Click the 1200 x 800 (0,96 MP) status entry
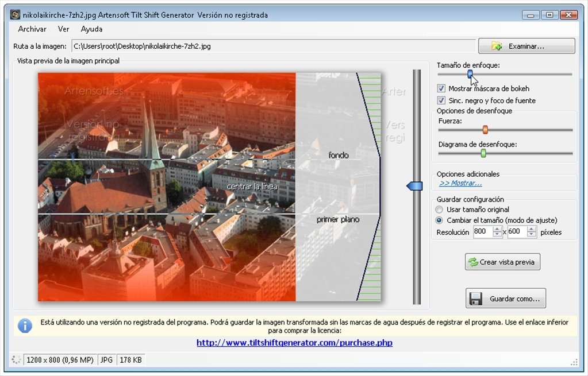The height and width of the screenshot is (376, 588). 60,360
